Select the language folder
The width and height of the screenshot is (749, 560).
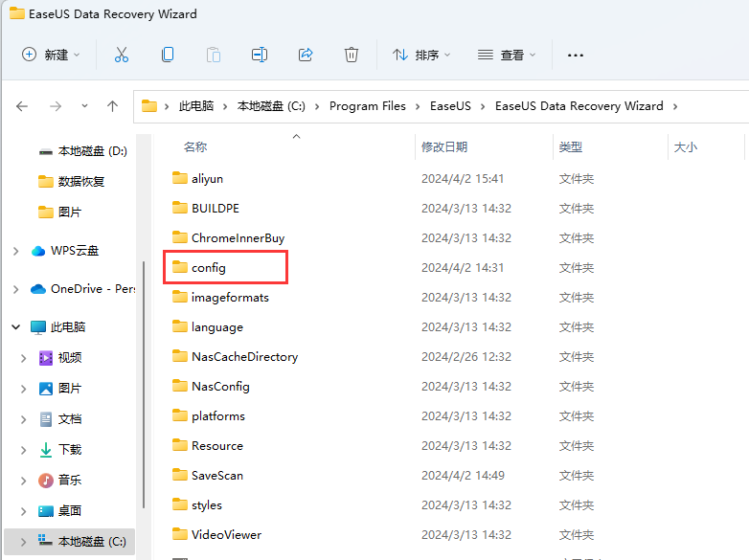(216, 327)
